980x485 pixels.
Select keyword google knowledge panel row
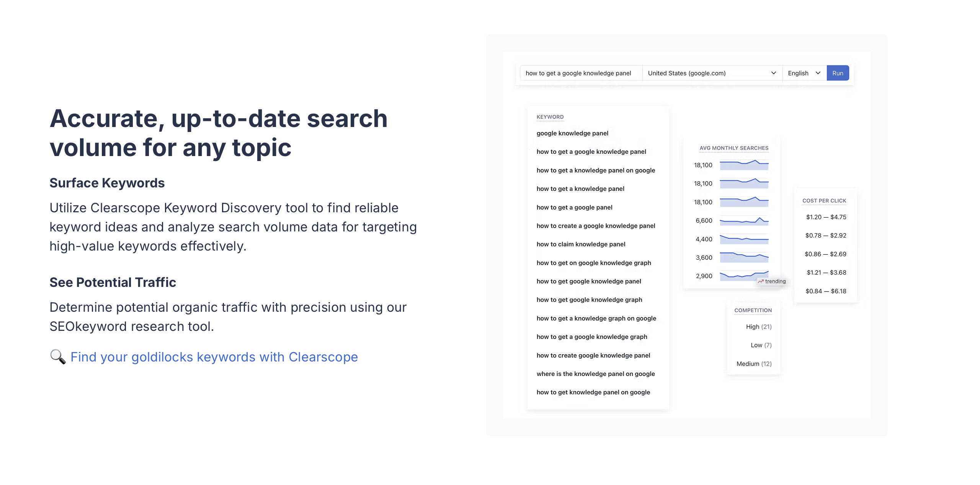[x=572, y=133]
